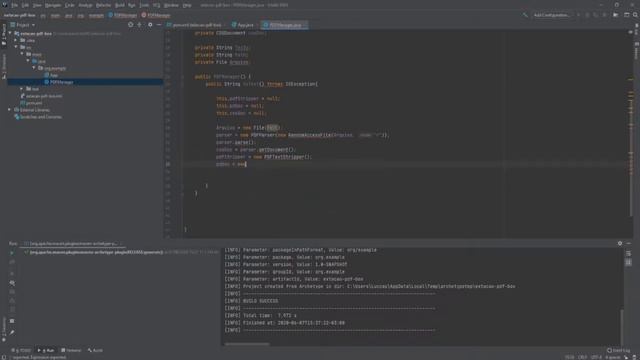This screenshot has width=640, height=360.
Task: Open the TODO tool window button
Action: point(21,350)
